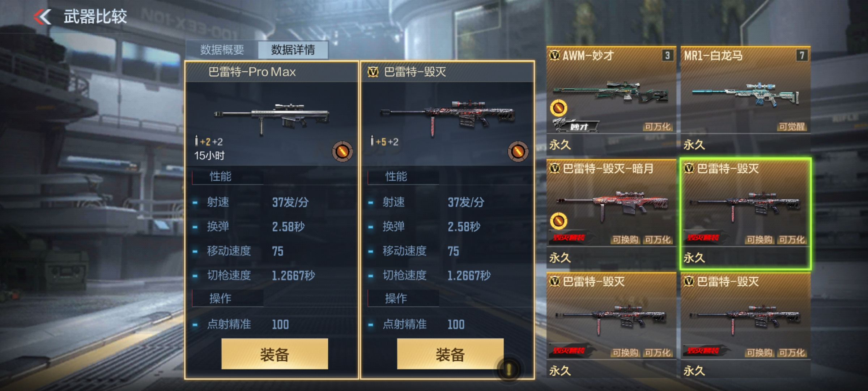Go back using the red double-chevron arrow
Screen dimensions: 868x391
[43, 17]
